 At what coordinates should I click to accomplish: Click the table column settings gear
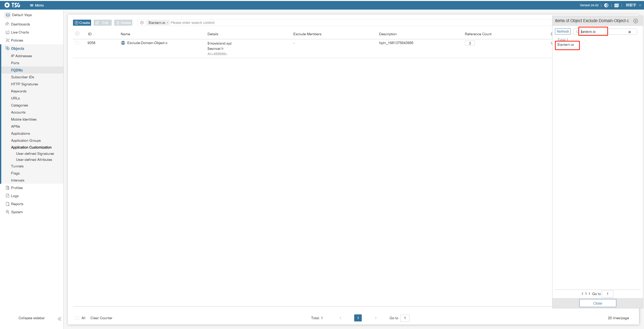click(x=77, y=34)
